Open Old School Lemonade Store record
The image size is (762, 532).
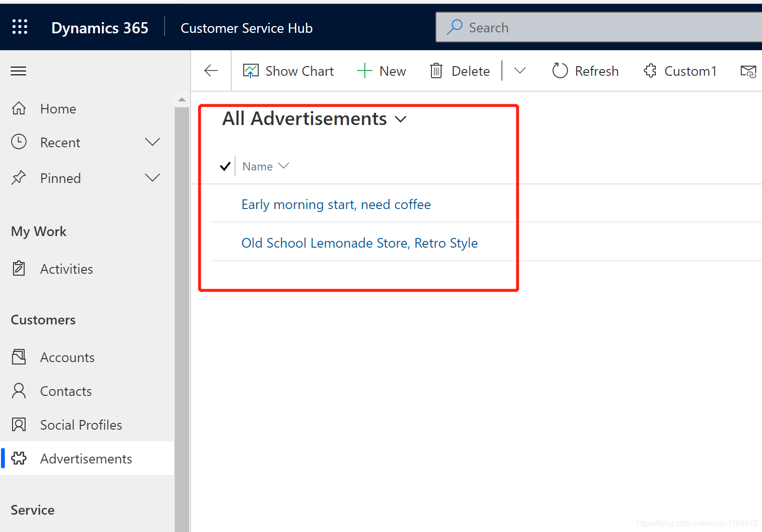click(360, 243)
